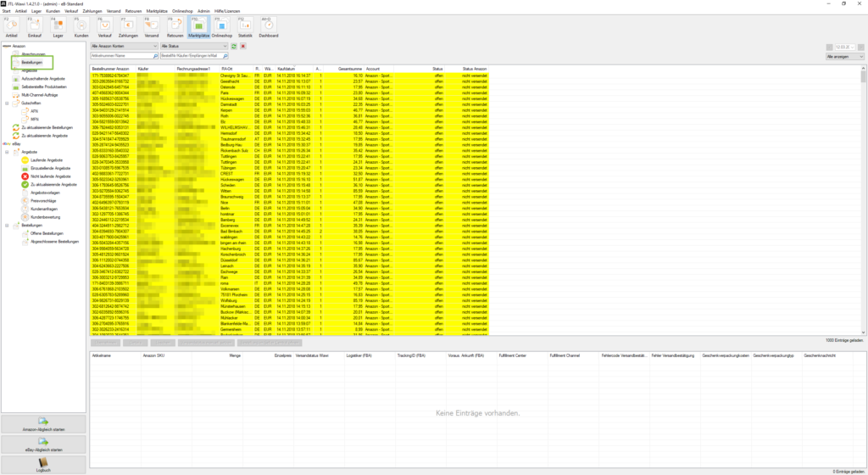The height and width of the screenshot is (475, 868).
Task: Open the 'Alle anzeigen' filter dropdown
Action: (844, 56)
